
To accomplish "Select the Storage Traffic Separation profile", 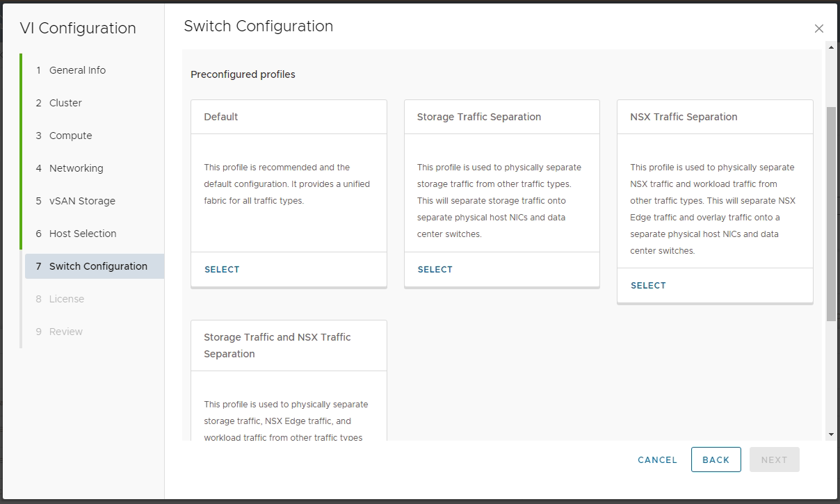I will 435,270.
